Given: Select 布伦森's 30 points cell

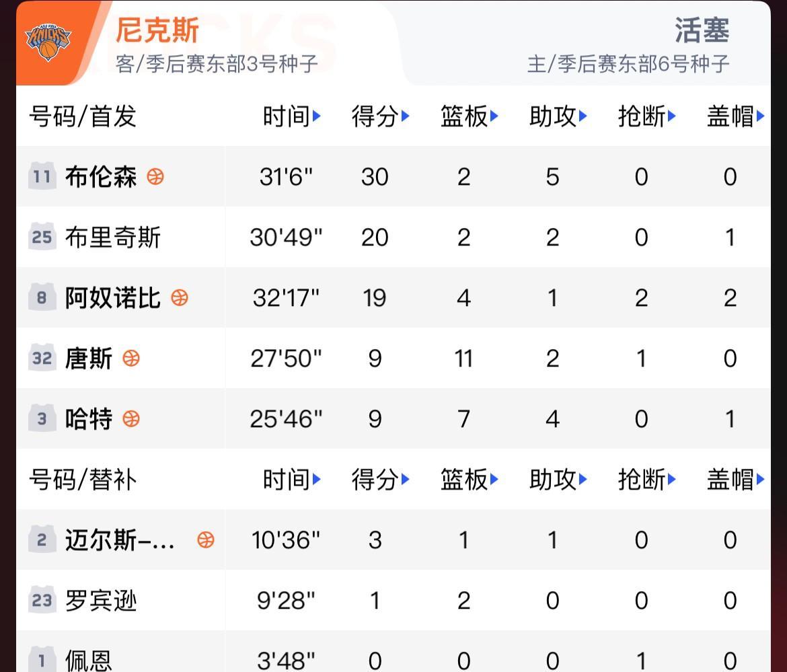Looking at the screenshot, I should tap(375, 177).
